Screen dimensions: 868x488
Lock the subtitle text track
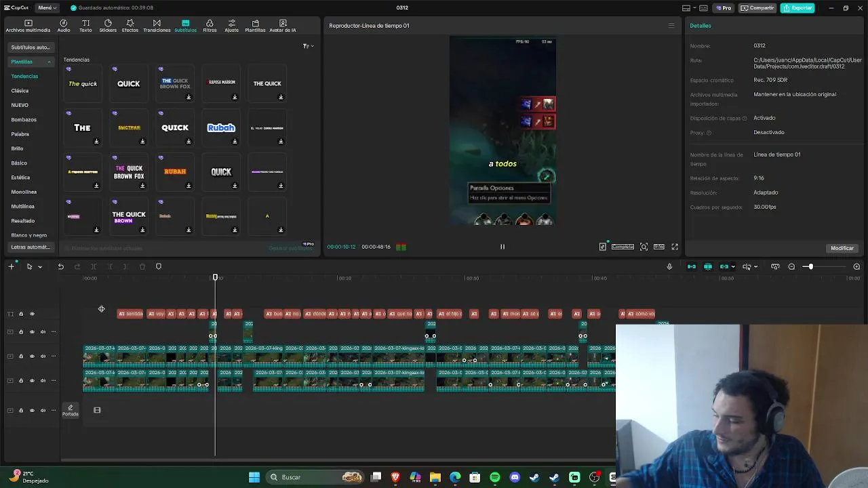tap(21, 314)
